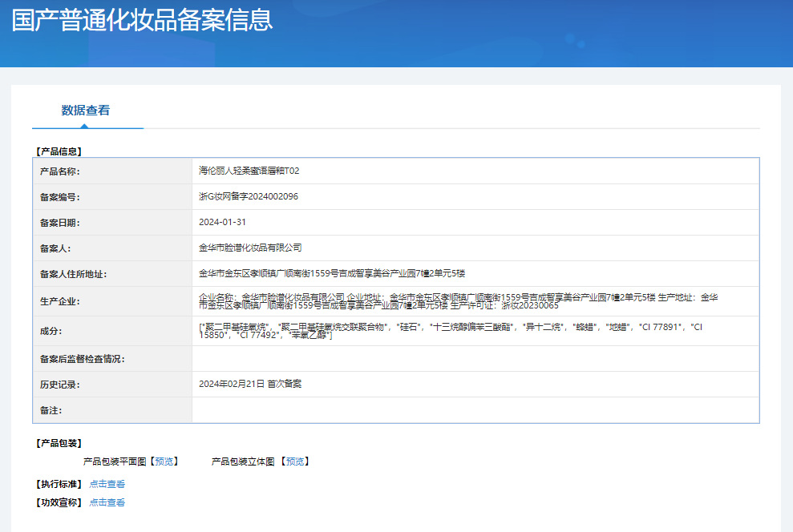
Task: Click the 【产品信息】 section header
Action: (59, 151)
